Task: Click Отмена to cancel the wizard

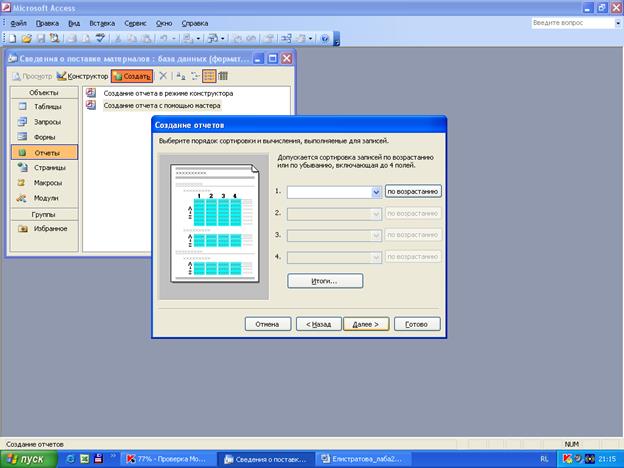Action: click(267, 324)
